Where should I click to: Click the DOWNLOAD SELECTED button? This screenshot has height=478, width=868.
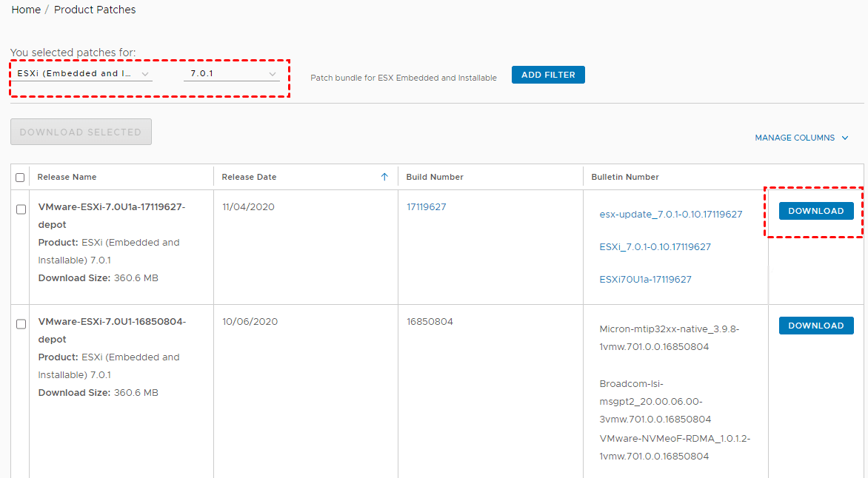(x=81, y=132)
